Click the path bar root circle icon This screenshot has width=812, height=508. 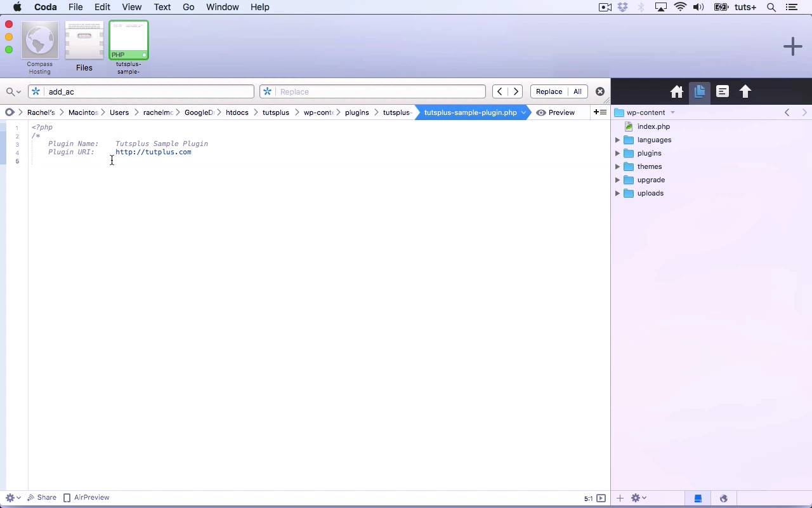(x=10, y=112)
